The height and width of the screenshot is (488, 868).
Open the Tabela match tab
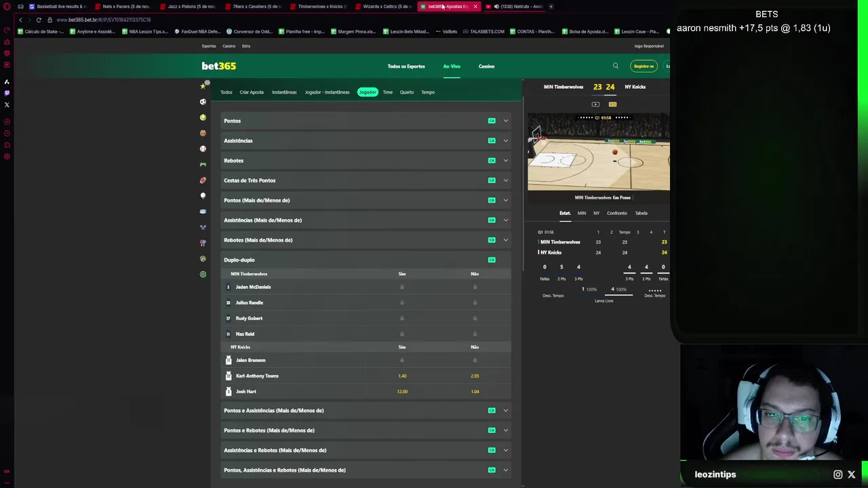pos(641,213)
